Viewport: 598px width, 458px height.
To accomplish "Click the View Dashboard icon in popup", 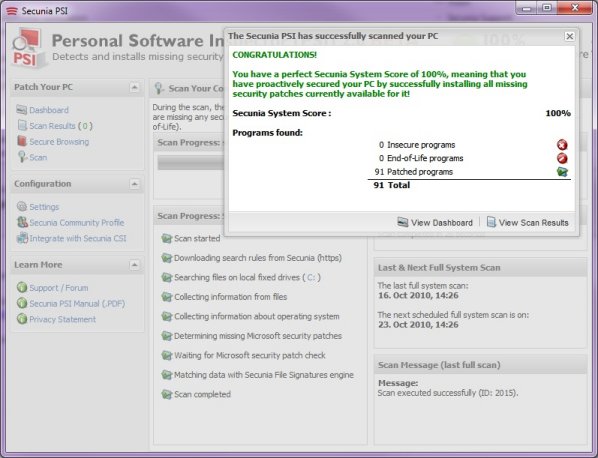I will coord(402,222).
